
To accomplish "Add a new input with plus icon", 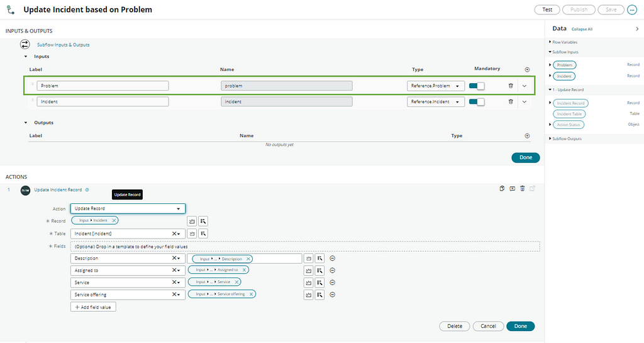I will click(528, 69).
